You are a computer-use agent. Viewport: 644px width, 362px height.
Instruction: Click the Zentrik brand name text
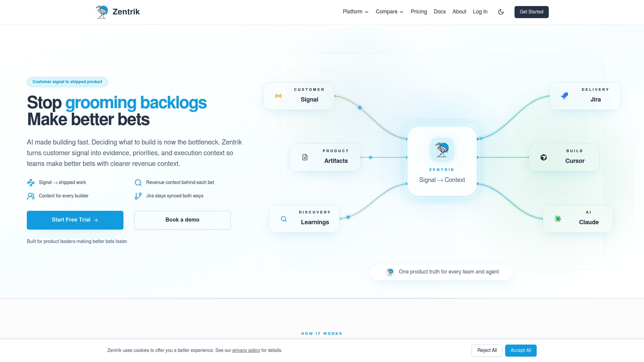pos(126,12)
